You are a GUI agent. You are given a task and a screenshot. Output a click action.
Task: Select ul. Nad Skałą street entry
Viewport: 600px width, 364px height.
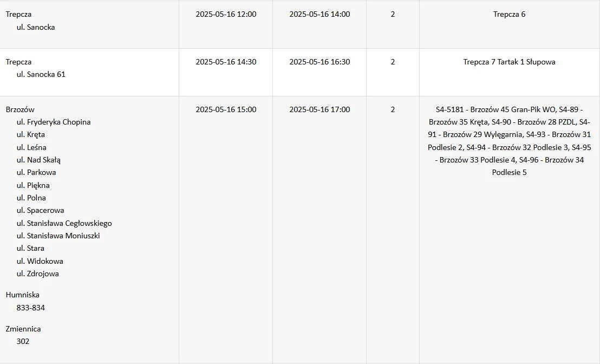click(38, 160)
